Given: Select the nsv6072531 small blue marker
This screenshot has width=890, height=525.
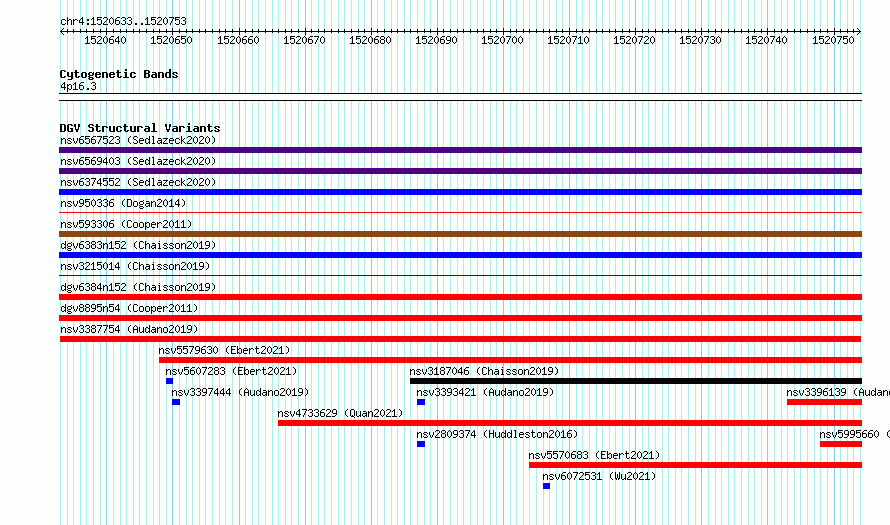Looking at the screenshot, I should (547, 486).
